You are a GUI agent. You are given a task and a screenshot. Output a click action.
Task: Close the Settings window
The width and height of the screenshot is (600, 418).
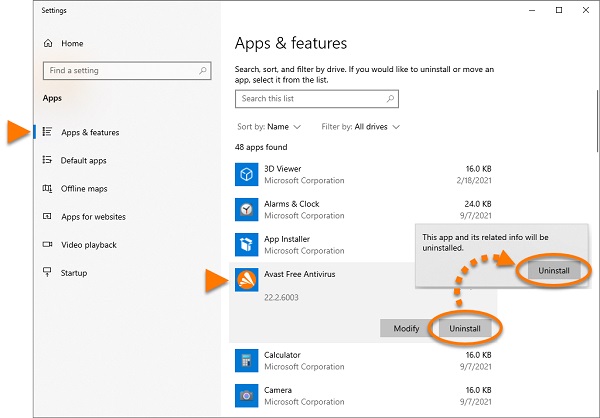click(585, 10)
